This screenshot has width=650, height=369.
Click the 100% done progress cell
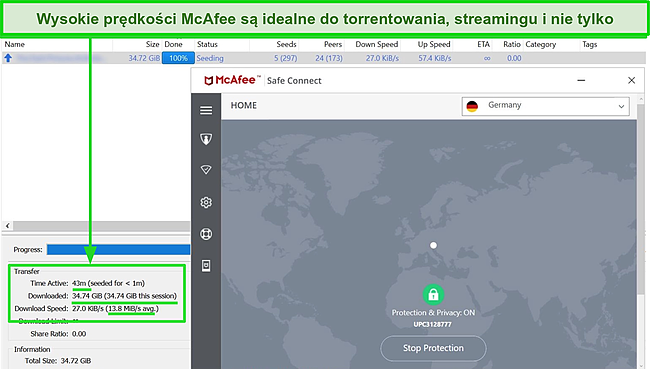point(178,58)
